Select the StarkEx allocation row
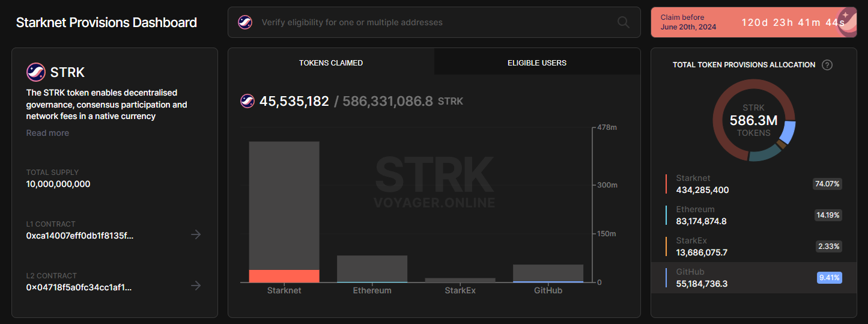The image size is (868, 324). 754,246
